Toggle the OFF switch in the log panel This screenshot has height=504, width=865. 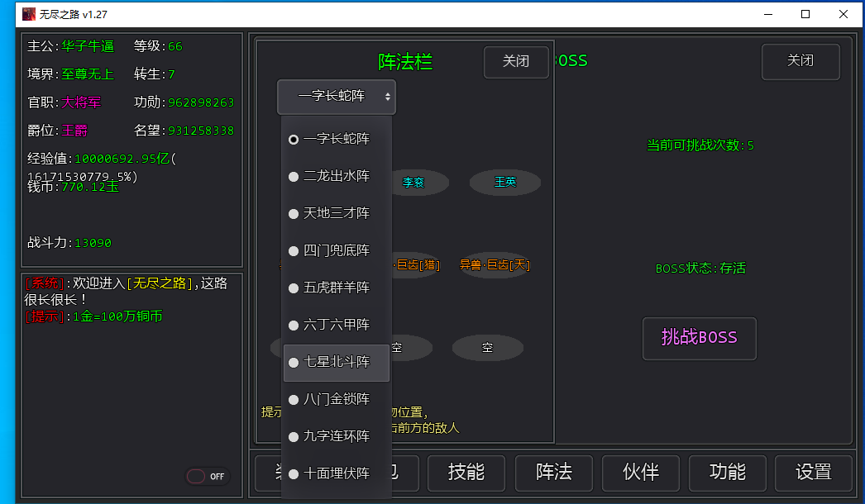(207, 477)
